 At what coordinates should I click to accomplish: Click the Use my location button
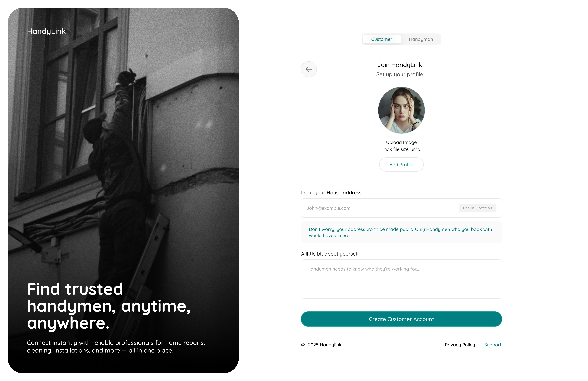[477, 208]
